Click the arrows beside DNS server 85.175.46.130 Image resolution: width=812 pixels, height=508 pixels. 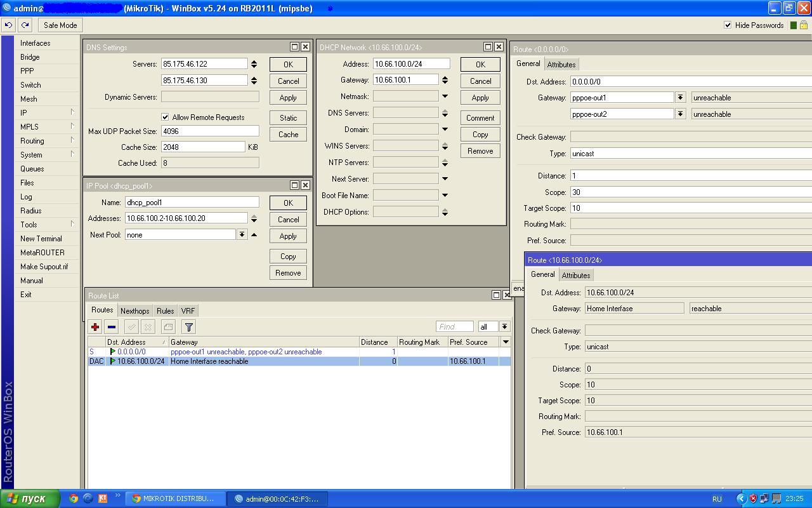coord(254,81)
